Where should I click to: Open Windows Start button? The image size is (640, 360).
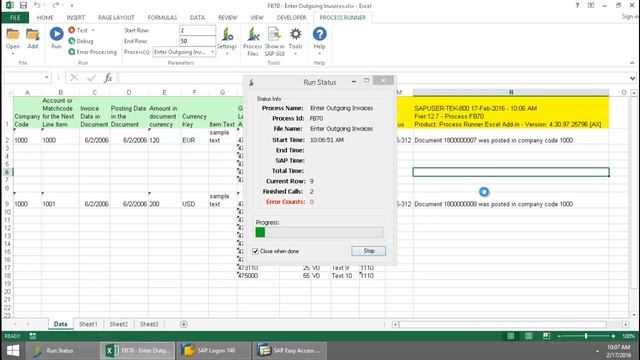point(13,351)
